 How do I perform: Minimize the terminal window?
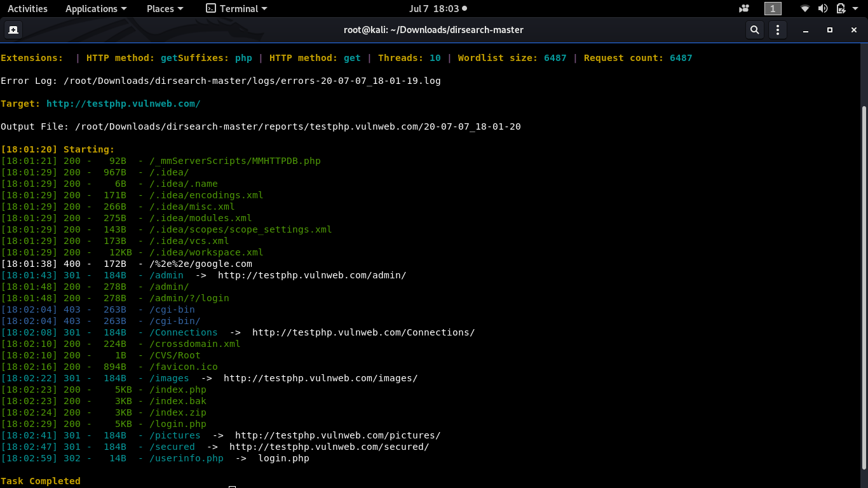(x=806, y=30)
